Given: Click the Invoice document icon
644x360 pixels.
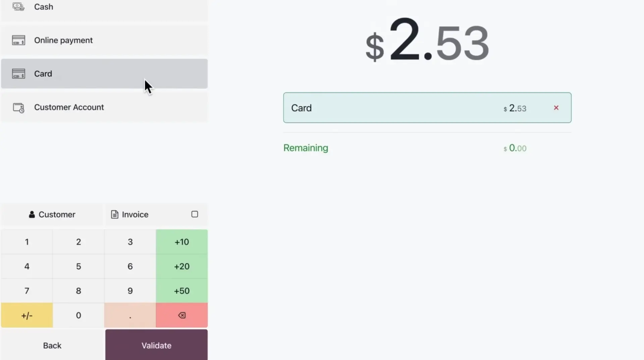Looking at the screenshot, I should [x=114, y=214].
